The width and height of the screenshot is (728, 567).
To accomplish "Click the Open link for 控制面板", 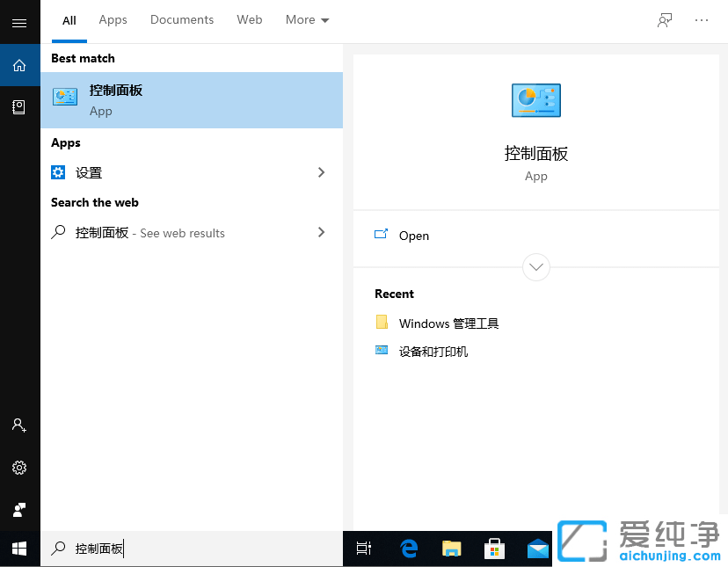I will [x=413, y=236].
